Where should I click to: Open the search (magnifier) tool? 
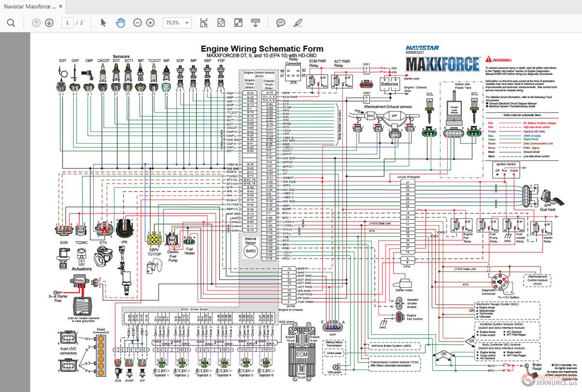pyautogui.click(x=11, y=23)
